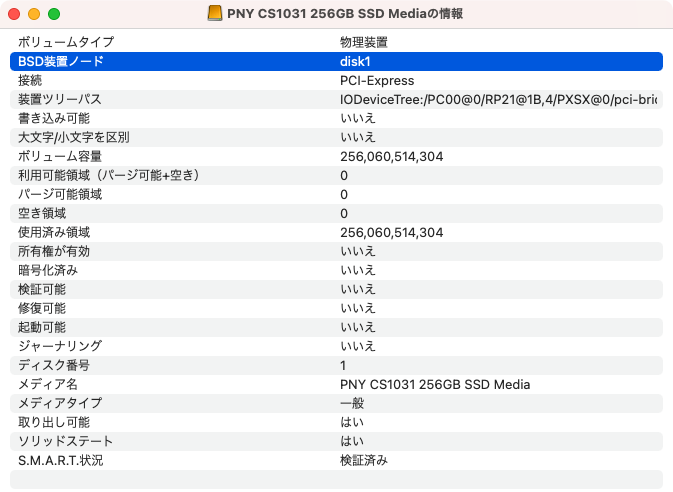
Task: Select the パージ可能領域 row
Action: pos(336,194)
